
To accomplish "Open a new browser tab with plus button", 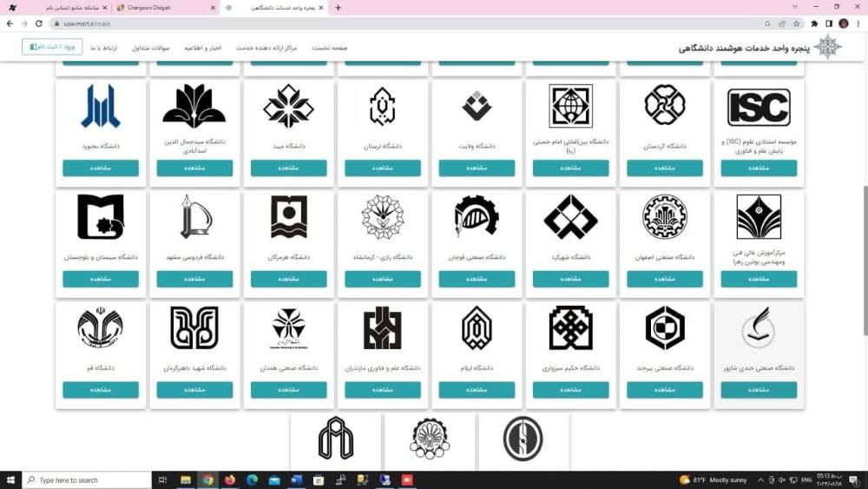I will (339, 8).
